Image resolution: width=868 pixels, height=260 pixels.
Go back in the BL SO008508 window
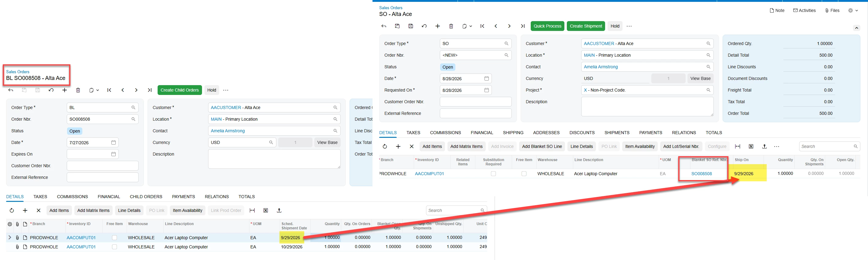click(11, 90)
